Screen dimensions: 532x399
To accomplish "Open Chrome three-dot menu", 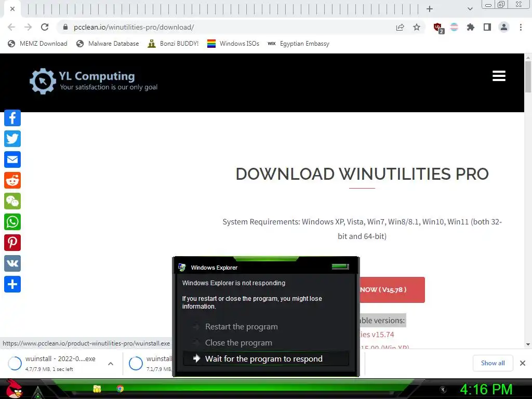I will coord(521,27).
